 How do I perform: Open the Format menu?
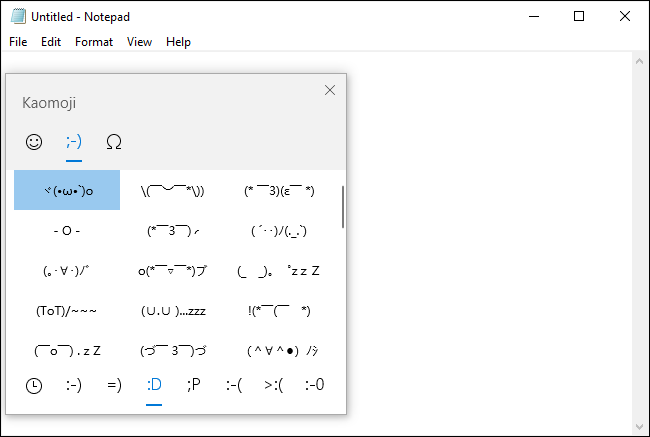94,42
